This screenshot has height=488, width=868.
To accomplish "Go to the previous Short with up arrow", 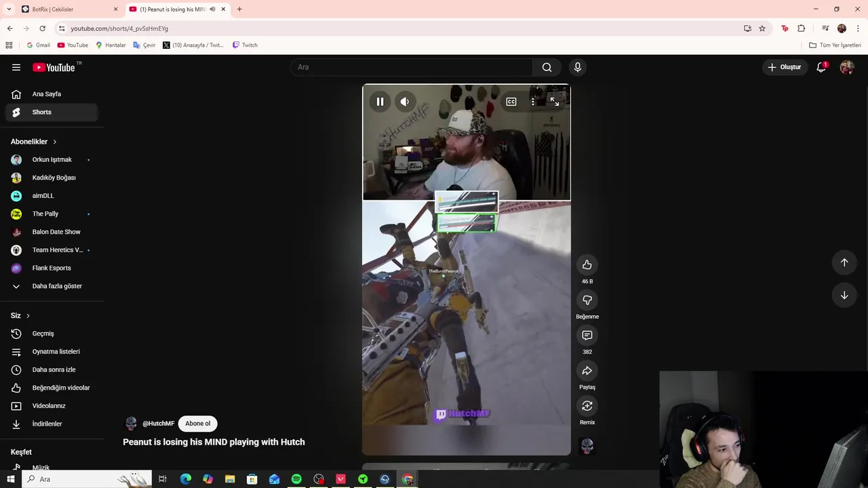I will coord(844,262).
